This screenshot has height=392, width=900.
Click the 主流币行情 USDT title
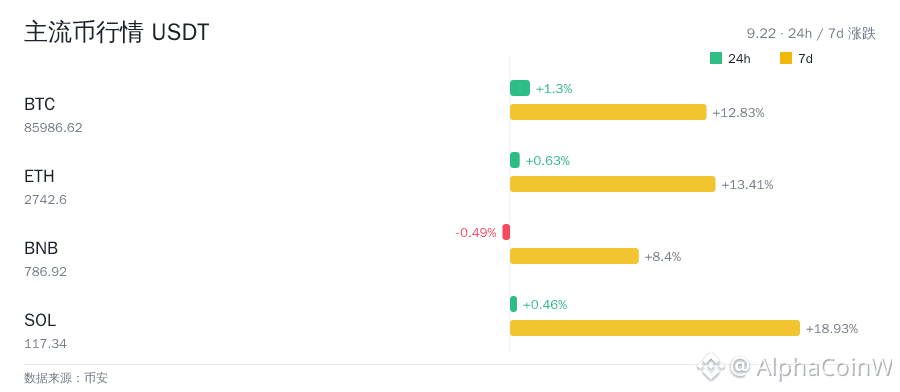(x=117, y=33)
